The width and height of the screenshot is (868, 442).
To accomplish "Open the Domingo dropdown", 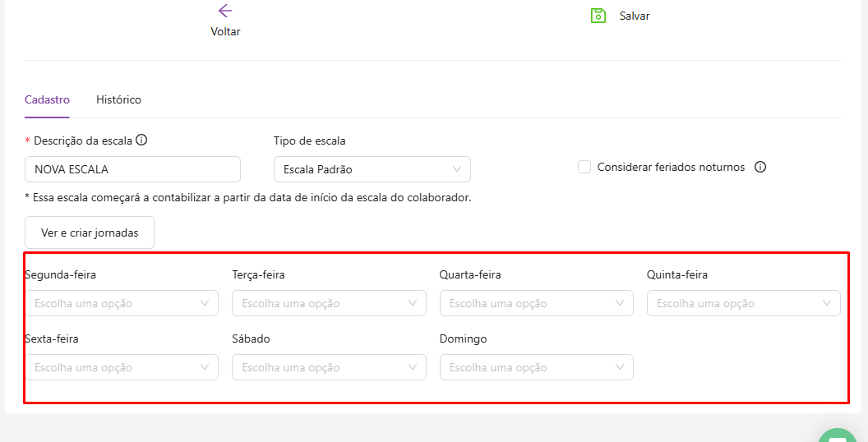I will 536,367.
